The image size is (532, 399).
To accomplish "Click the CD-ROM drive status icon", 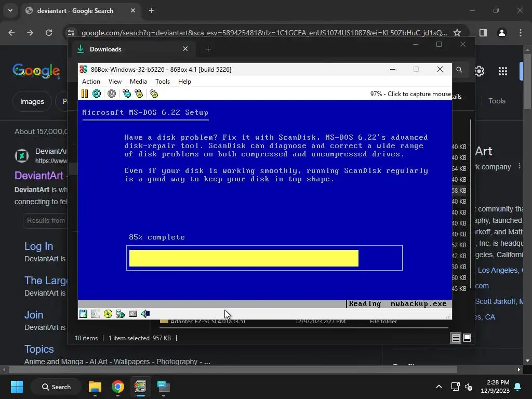I will [108, 314].
